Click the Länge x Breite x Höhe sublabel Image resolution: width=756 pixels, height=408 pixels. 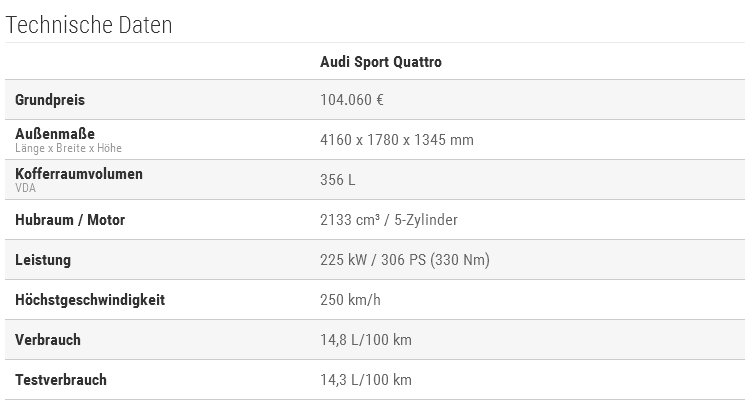pos(69,148)
